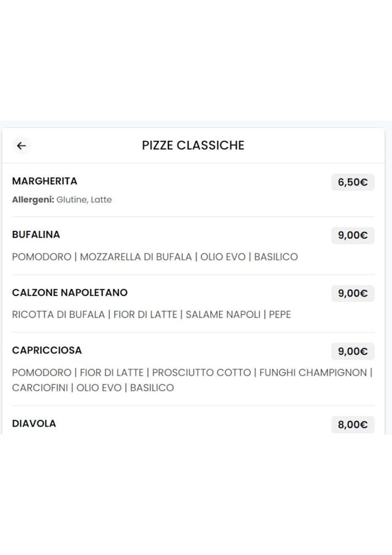Click RICOTTA DI BUFALA ingredient text
392x555 pixels.
[x=59, y=314]
